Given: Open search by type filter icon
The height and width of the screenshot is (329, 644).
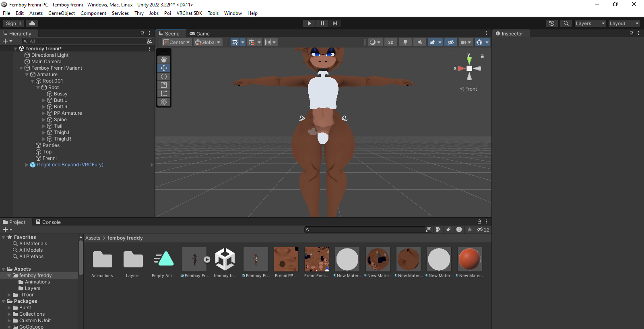Looking at the screenshot, I should pos(438,230).
